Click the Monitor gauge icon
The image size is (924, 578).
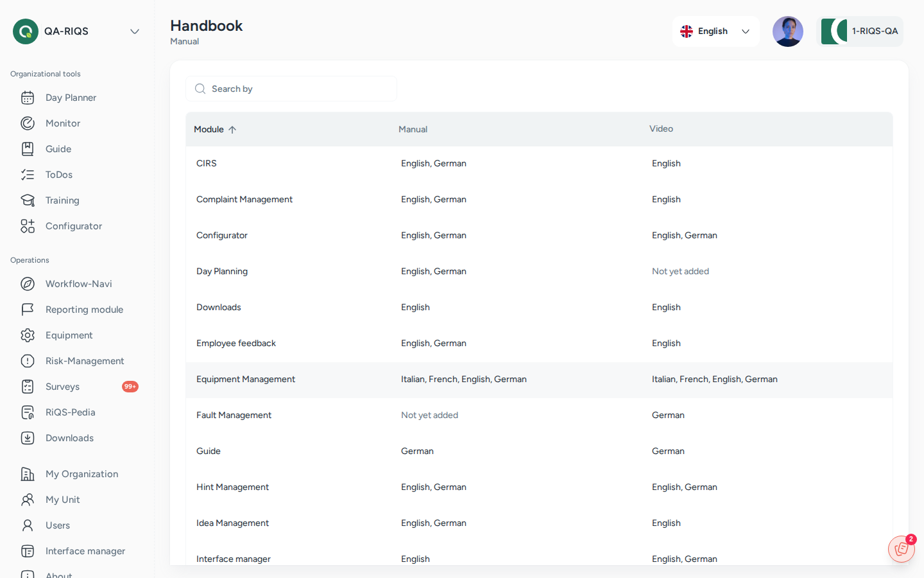click(x=28, y=123)
